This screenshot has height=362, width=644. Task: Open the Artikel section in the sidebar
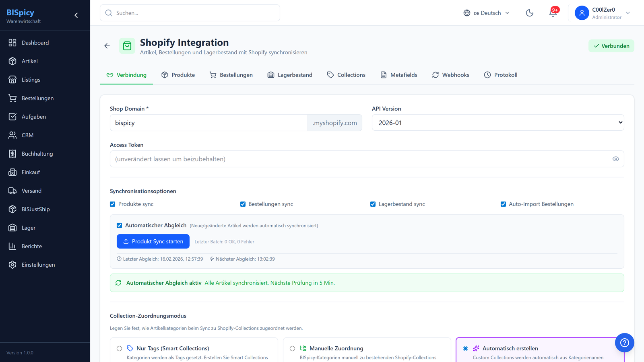(29, 61)
